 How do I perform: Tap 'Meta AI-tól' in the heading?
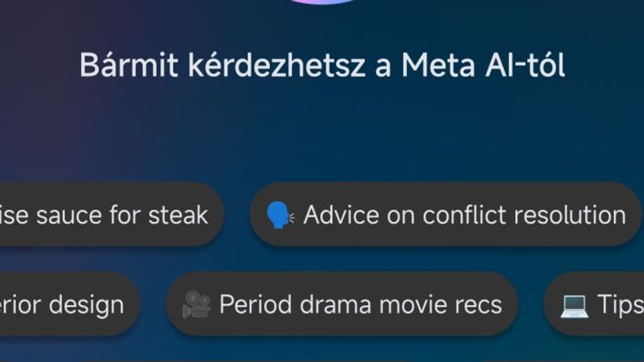pyautogui.click(x=483, y=65)
